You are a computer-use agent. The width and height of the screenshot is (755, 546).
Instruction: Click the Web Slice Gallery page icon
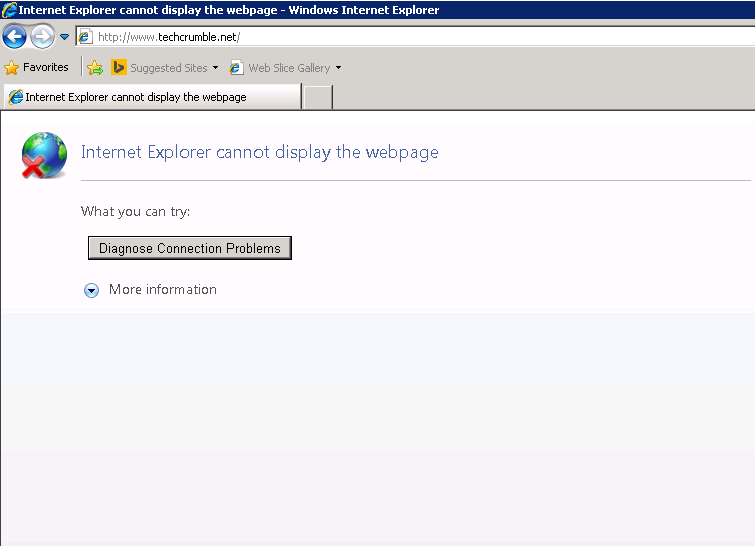(236, 68)
